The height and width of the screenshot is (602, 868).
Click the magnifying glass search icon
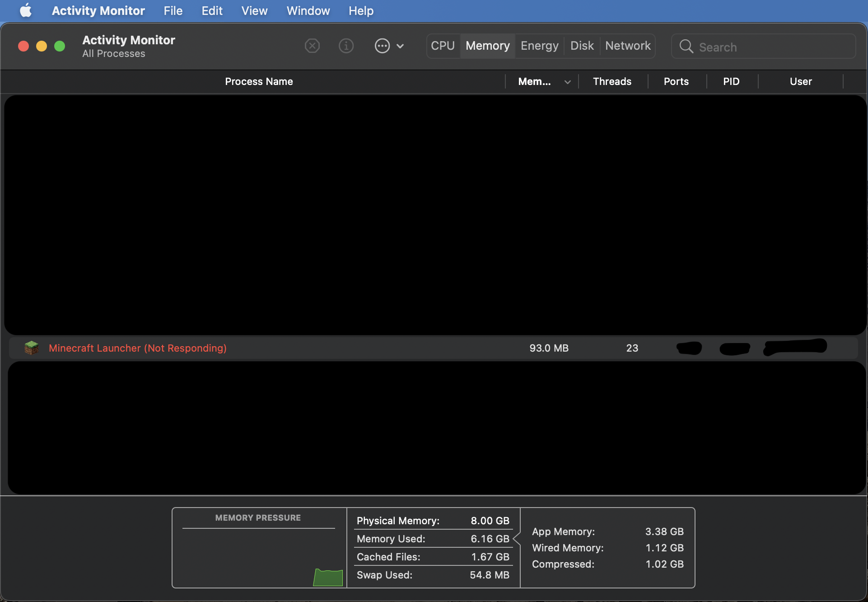pos(686,46)
